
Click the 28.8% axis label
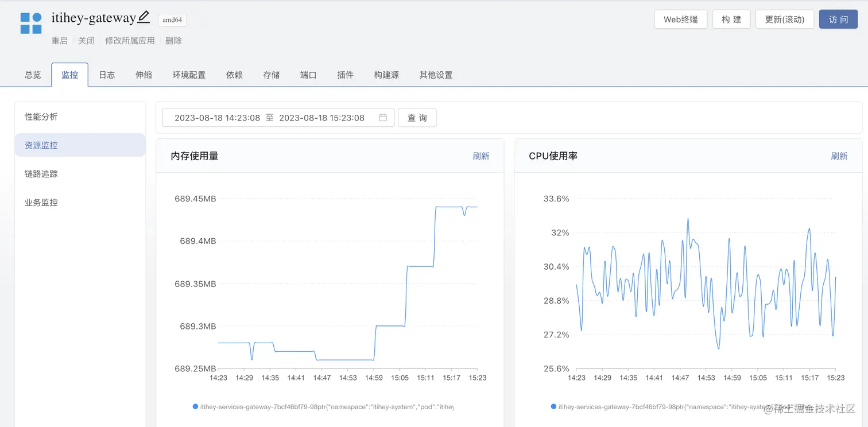(556, 300)
